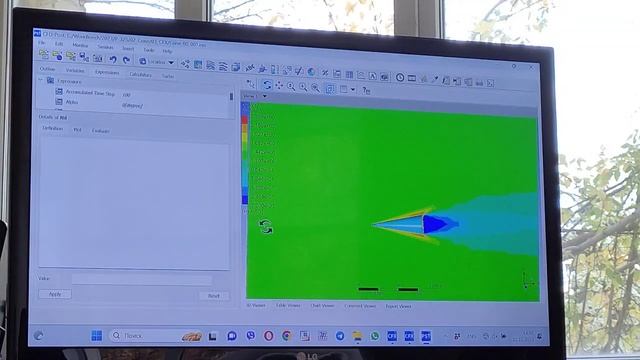Image resolution: width=640 pixels, height=360 pixels.
Task: Click the Save Picture camera icon
Action: pyautogui.click(x=98, y=58)
